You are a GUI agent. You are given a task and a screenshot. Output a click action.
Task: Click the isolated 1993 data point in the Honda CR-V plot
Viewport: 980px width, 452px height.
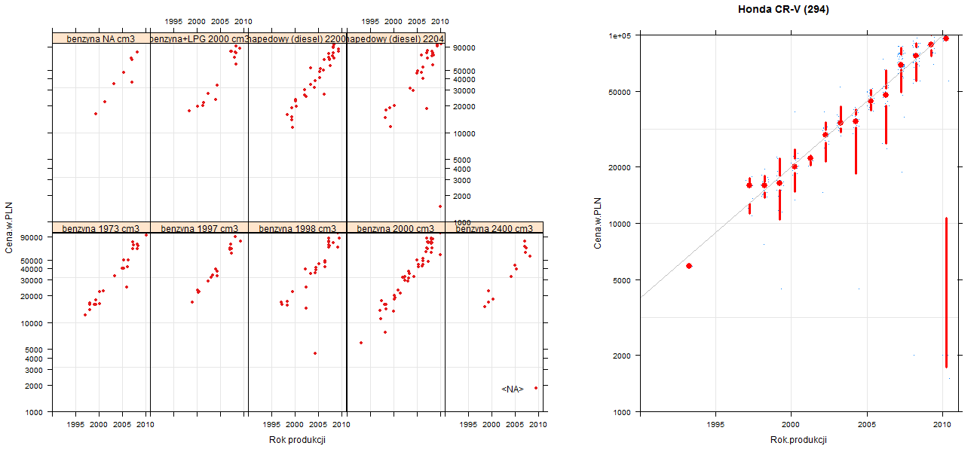point(689,266)
